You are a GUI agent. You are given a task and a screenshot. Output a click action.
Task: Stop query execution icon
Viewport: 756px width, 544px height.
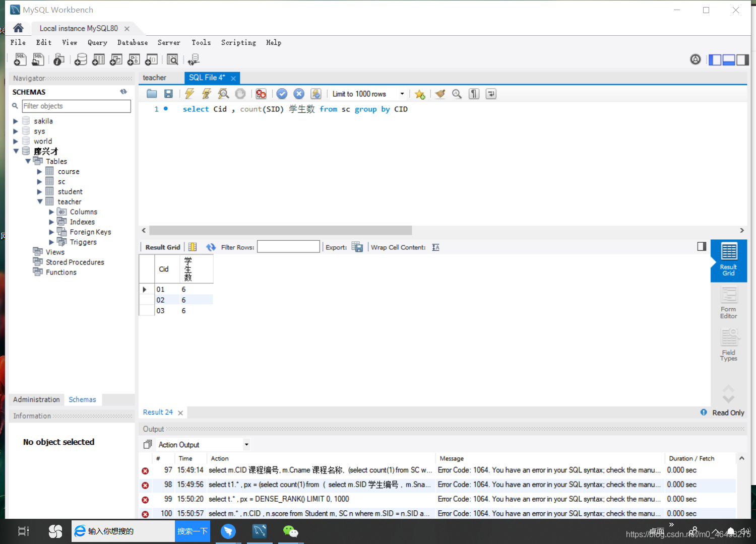point(240,94)
